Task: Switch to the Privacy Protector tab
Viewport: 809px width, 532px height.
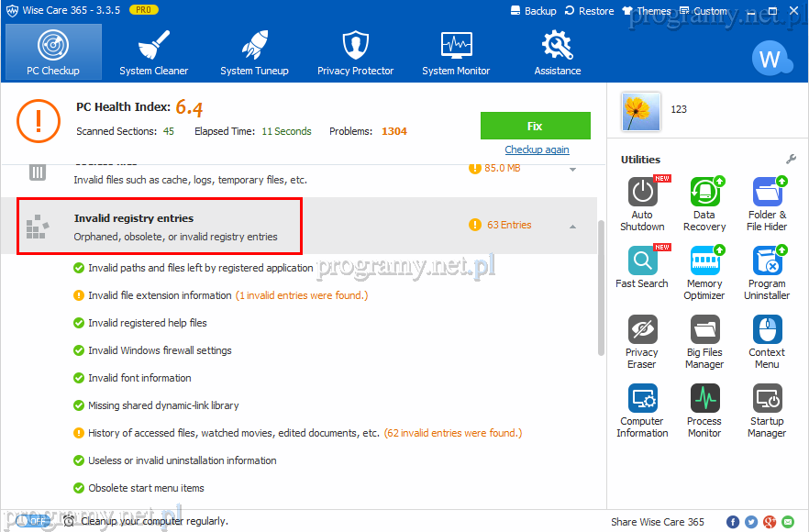Action: [355, 51]
